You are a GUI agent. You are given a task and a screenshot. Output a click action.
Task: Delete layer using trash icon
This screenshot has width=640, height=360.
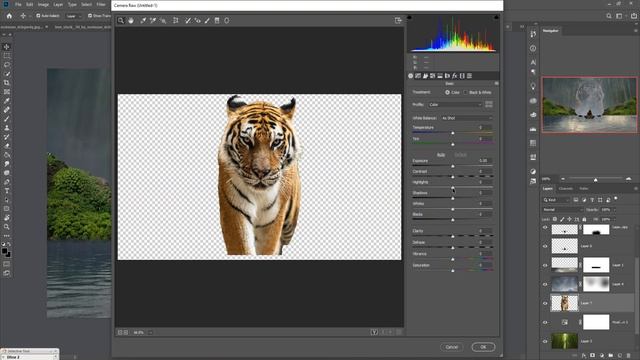coord(629,356)
